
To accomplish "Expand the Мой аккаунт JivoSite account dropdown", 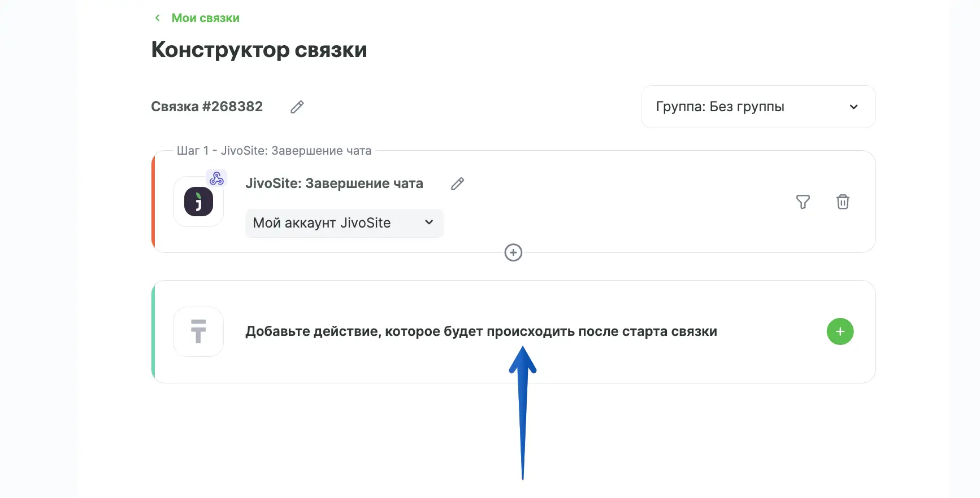I will [x=344, y=223].
